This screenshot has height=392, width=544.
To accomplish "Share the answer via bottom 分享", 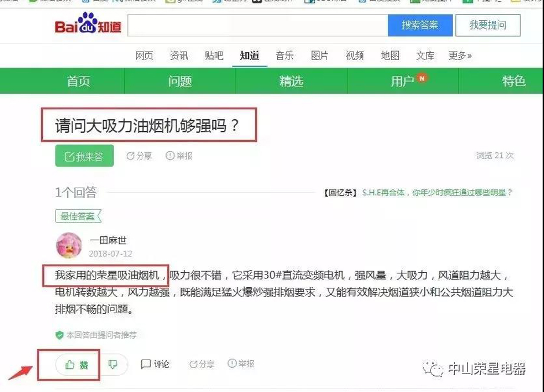I will [201, 364].
